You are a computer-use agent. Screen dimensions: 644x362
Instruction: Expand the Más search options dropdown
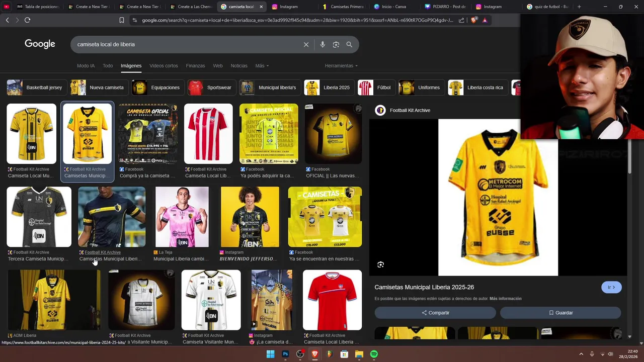[262, 66]
